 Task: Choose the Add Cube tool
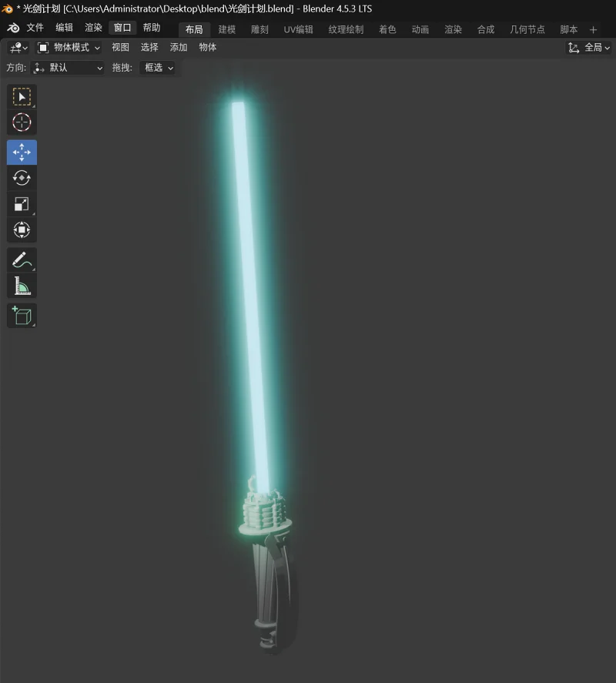point(22,316)
